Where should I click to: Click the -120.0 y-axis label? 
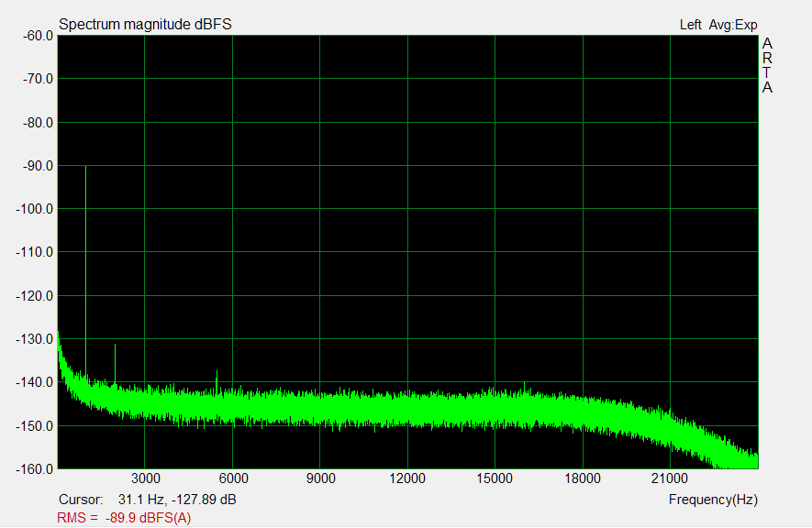(35, 296)
